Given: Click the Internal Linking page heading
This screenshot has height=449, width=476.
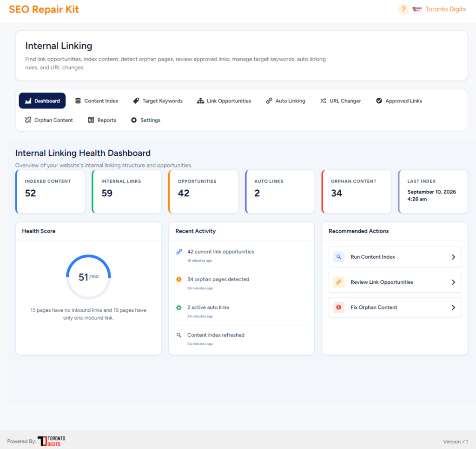Looking at the screenshot, I should [x=59, y=46].
